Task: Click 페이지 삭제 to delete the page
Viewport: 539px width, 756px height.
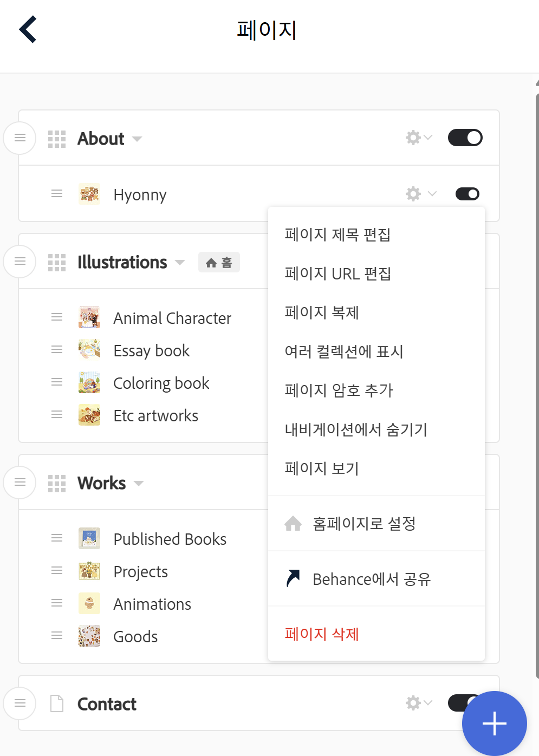Action: (x=321, y=634)
